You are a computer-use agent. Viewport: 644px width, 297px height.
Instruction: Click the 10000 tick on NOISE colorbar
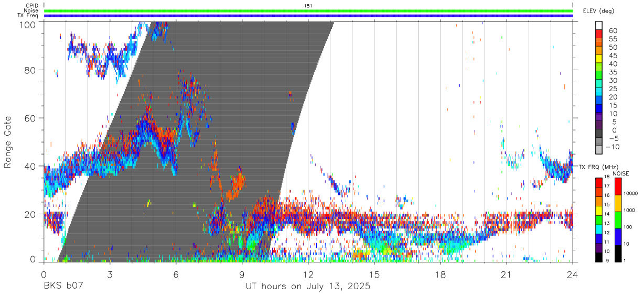click(631, 194)
